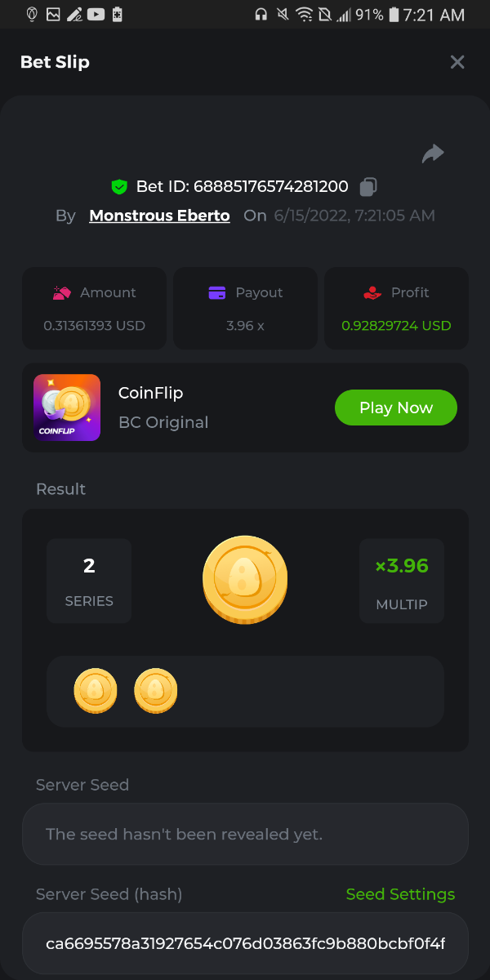The width and height of the screenshot is (490, 980).
Task: Open Seed Settings
Action: 400,894
